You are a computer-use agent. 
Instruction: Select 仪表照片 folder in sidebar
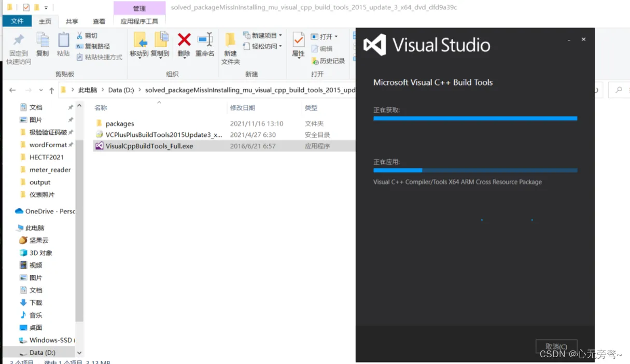(x=41, y=194)
